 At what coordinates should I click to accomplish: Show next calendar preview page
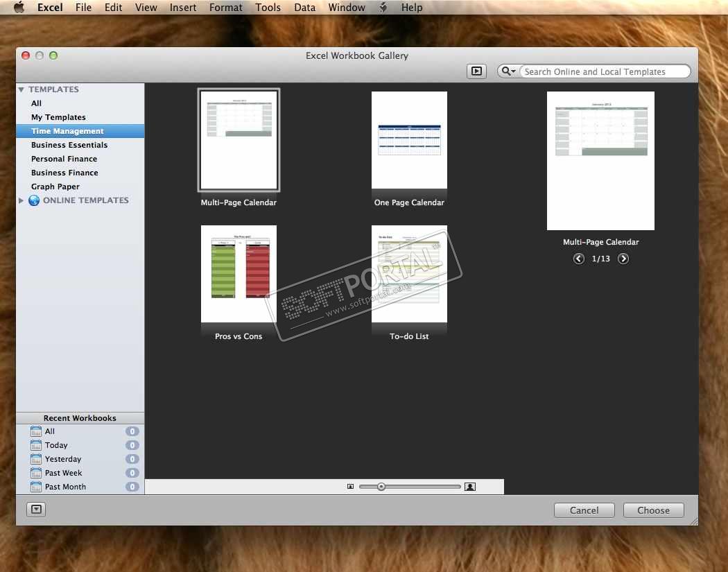(x=623, y=259)
